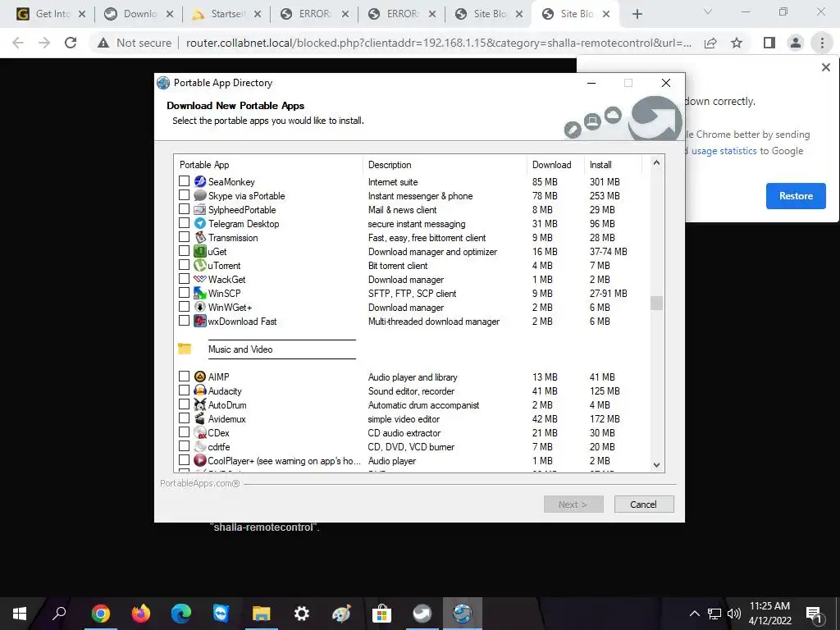
Task: Open Chrome's tab search dropdown
Action: pyautogui.click(x=708, y=11)
